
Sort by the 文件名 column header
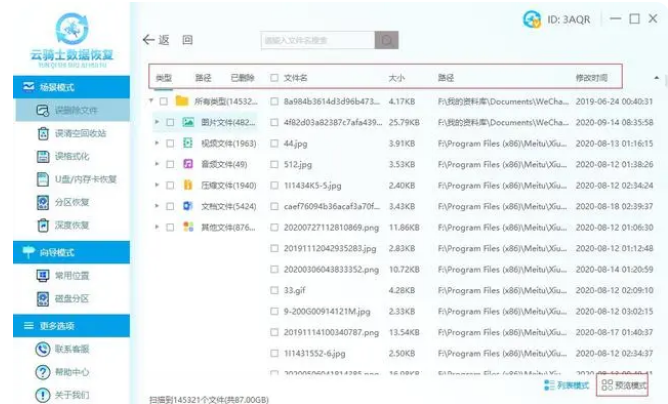pos(296,78)
